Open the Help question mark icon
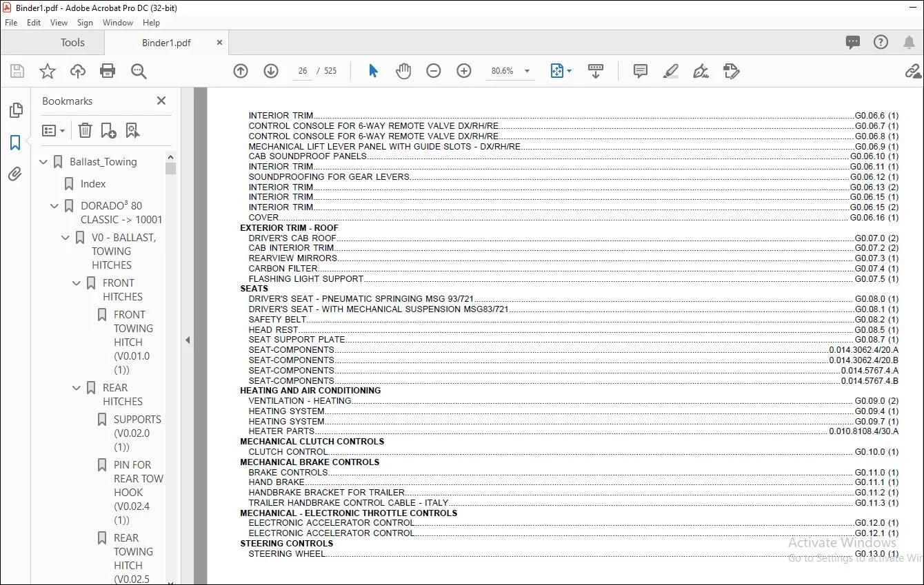Screen dimensions: 924x585 [x=881, y=42]
